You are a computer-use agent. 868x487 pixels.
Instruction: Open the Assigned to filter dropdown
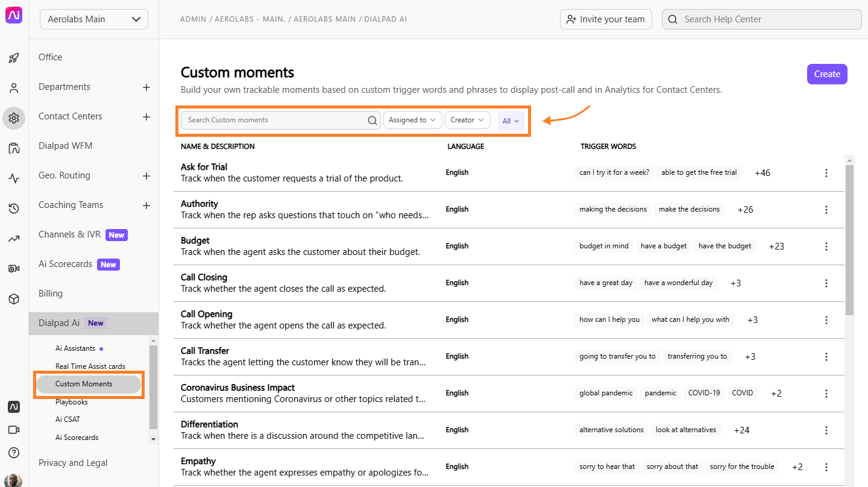pos(413,120)
